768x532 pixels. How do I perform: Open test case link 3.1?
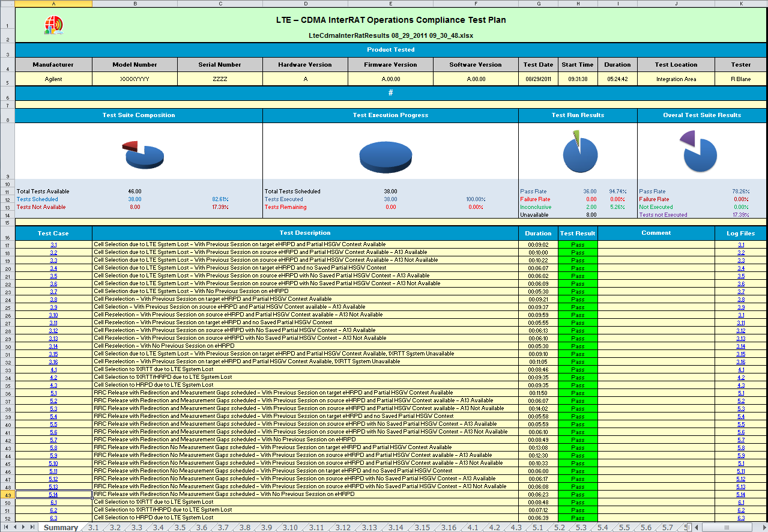click(53, 245)
